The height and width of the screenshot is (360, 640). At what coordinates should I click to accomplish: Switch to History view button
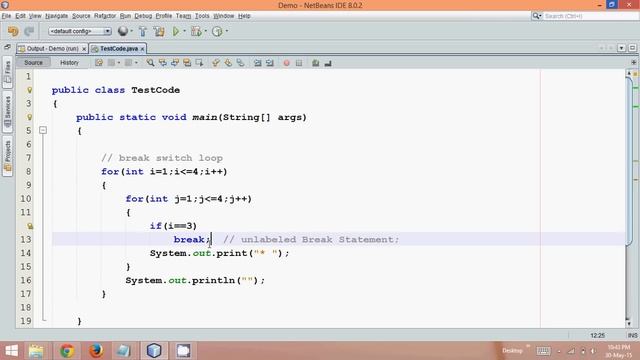pyautogui.click(x=69, y=63)
